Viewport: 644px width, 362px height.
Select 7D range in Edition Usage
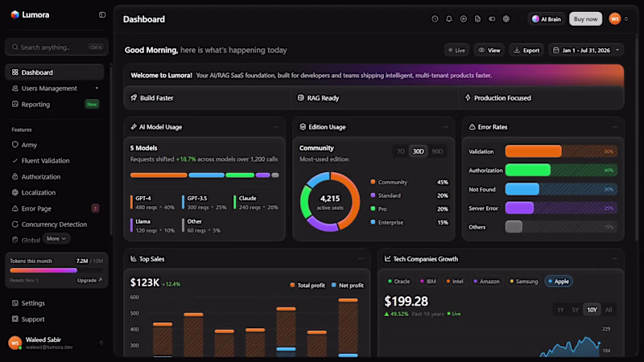(x=400, y=151)
